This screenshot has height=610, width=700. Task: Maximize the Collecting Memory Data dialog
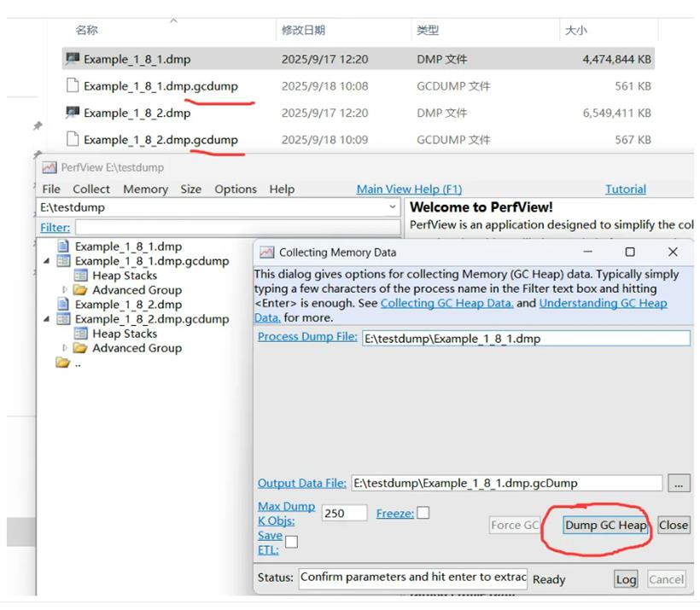[630, 253]
